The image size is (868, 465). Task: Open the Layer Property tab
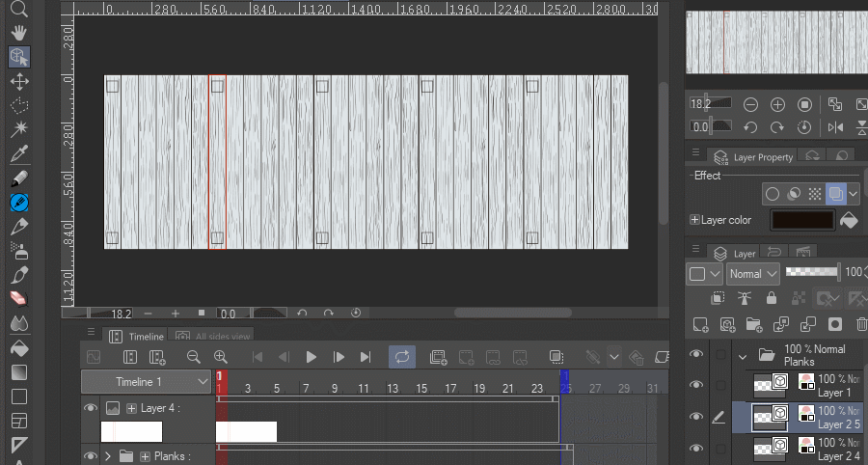(753, 157)
